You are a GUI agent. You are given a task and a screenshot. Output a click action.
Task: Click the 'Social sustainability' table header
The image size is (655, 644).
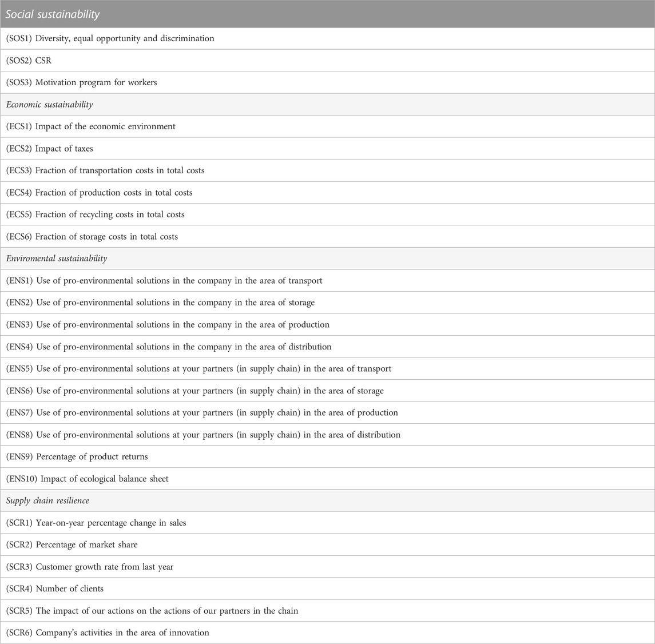coord(327,14)
